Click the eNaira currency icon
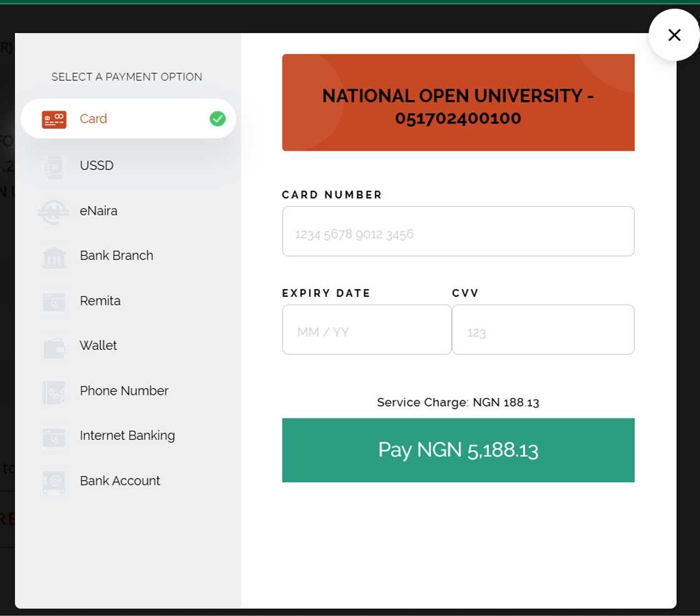This screenshot has width=700, height=616. pyautogui.click(x=54, y=211)
